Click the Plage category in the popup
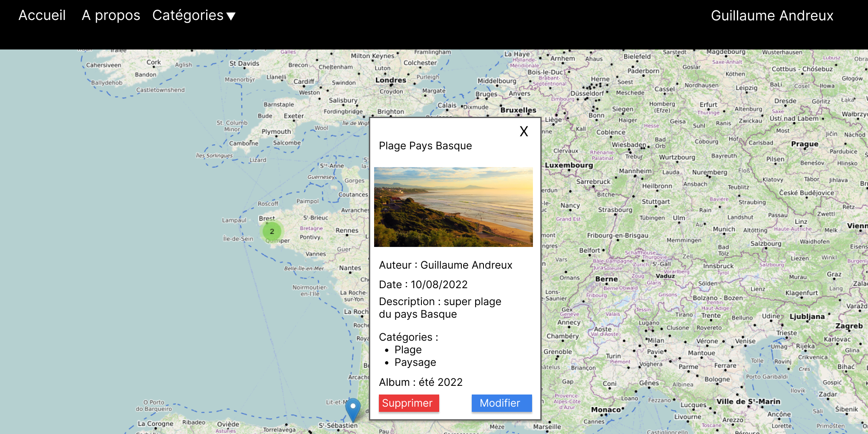The image size is (868, 434). click(x=408, y=350)
